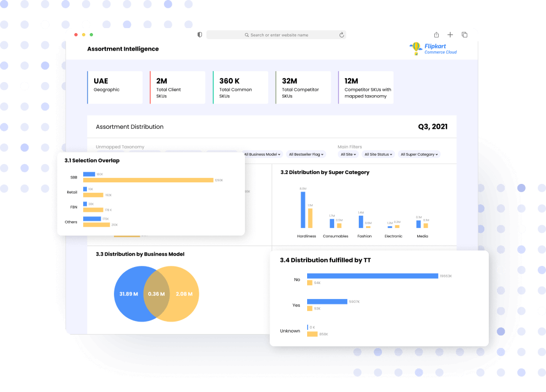Screen dimensions: 546x392
Task: Click the privacy shield icon in browser toolbar
Action: pyautogui.click(x=200, y=35)
